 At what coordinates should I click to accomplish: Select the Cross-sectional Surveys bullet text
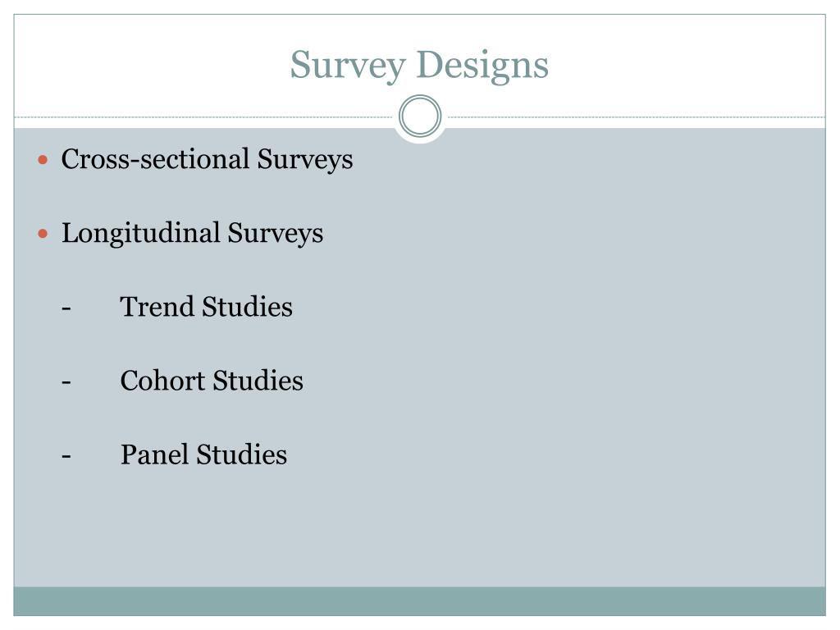[x=207, y=160]
